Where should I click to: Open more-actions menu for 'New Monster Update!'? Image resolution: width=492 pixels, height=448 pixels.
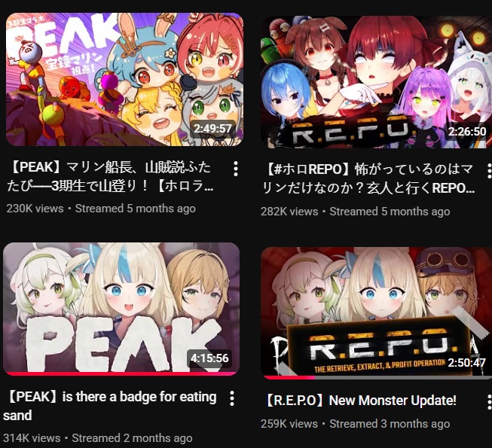[x=489, y=402]
